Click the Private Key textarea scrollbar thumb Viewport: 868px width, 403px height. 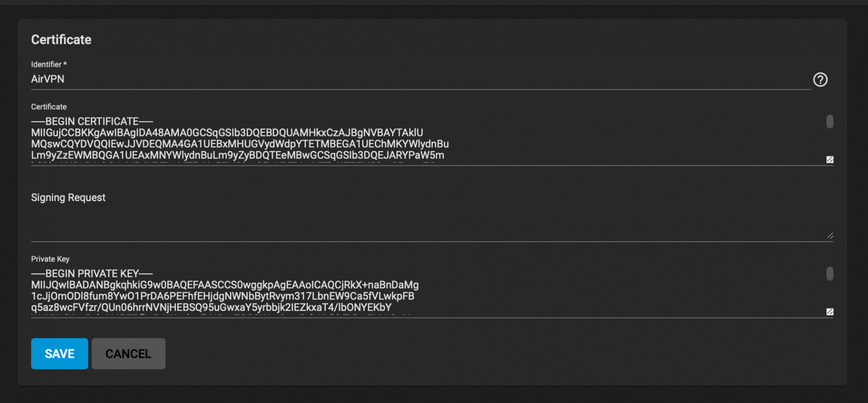point(830,274)
